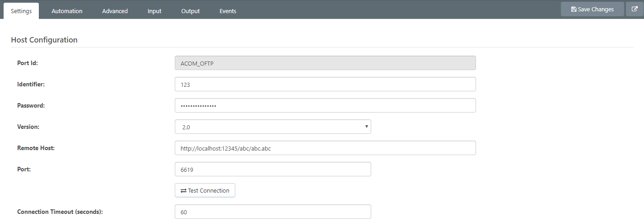Select the Settings tab
The image size is (644, 222).
click(21, 11)
